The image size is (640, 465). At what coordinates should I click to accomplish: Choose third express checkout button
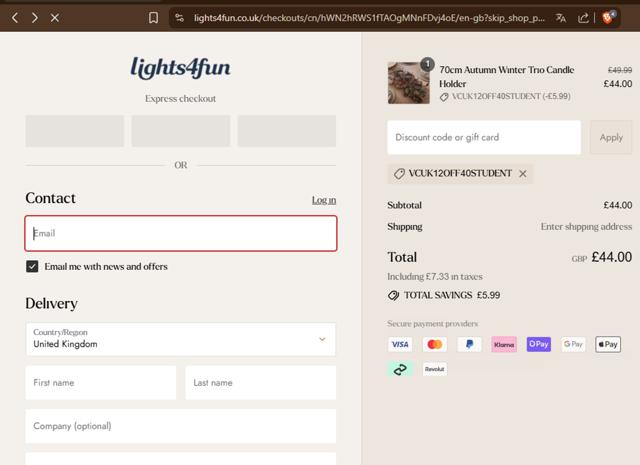point(287,131)
